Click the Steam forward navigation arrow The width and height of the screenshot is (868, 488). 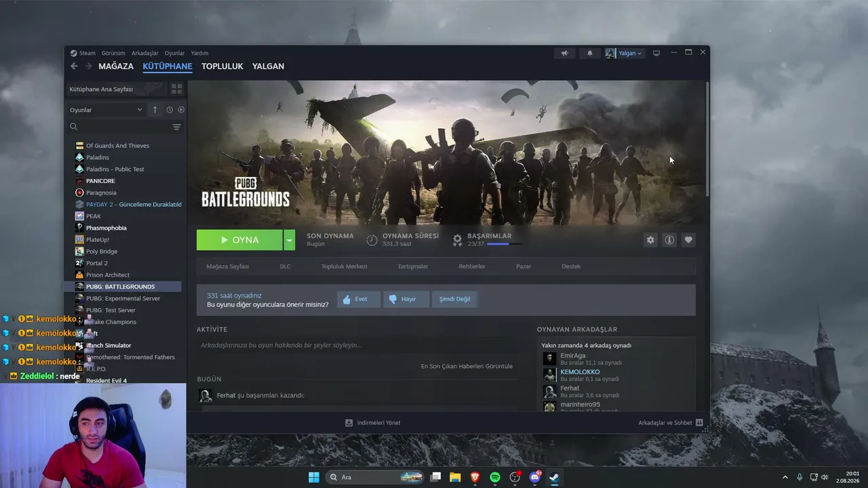point(88,66)
